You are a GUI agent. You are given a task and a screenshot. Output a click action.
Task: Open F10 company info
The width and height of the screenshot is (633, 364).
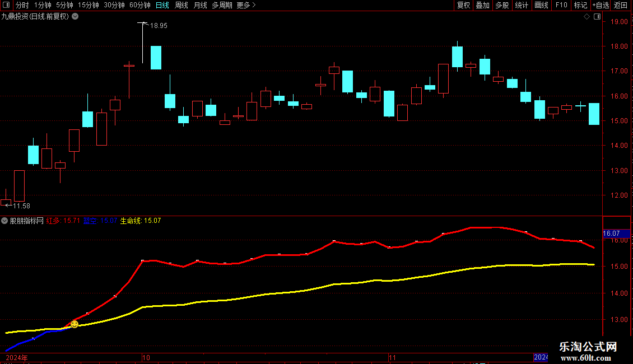coord(561,5)
